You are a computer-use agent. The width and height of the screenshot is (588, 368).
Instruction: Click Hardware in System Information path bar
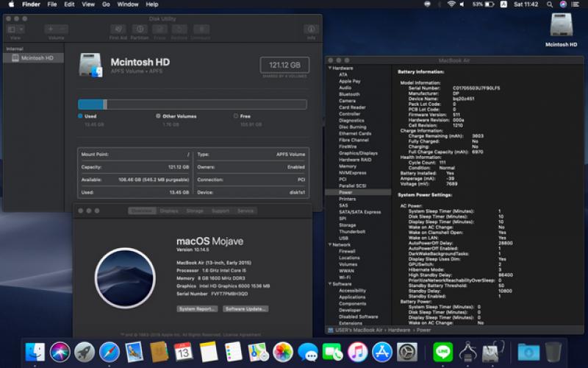[399, 330]
